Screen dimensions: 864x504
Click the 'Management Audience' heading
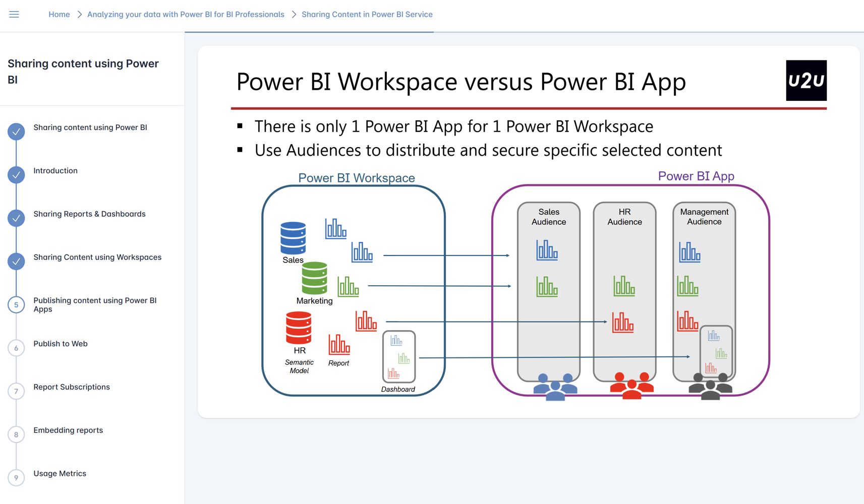coord(704,217)
